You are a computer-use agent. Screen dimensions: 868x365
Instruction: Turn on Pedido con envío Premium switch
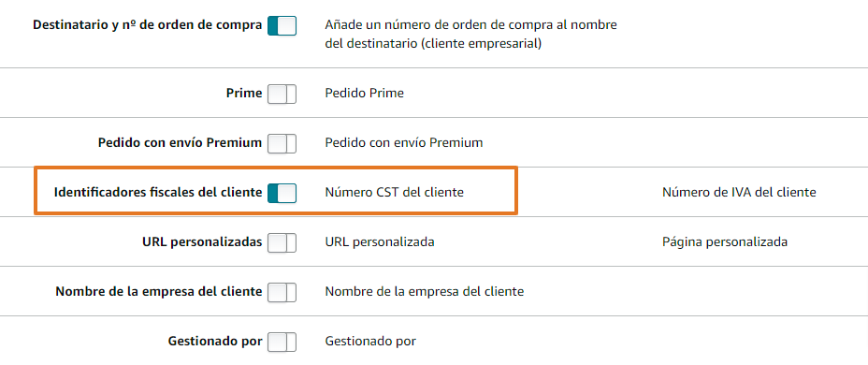282,143
